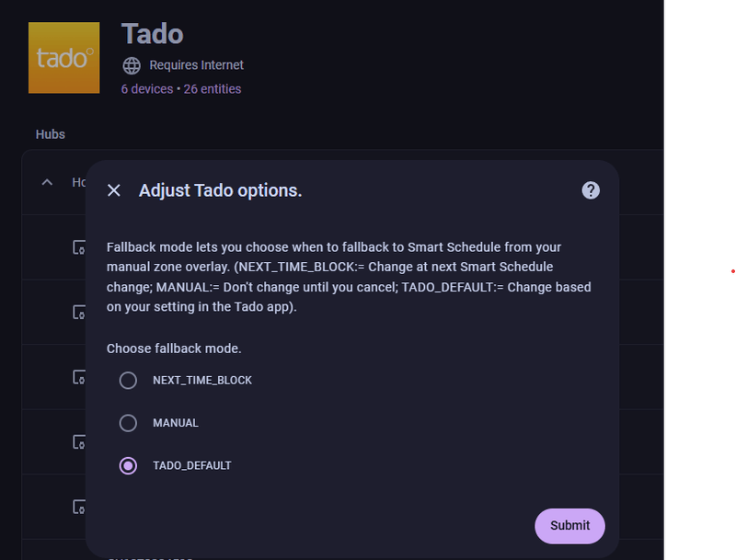Click the Adjust Tado options title
The height and width of the screenshot is (560, 736).
(x=220, y=190)
